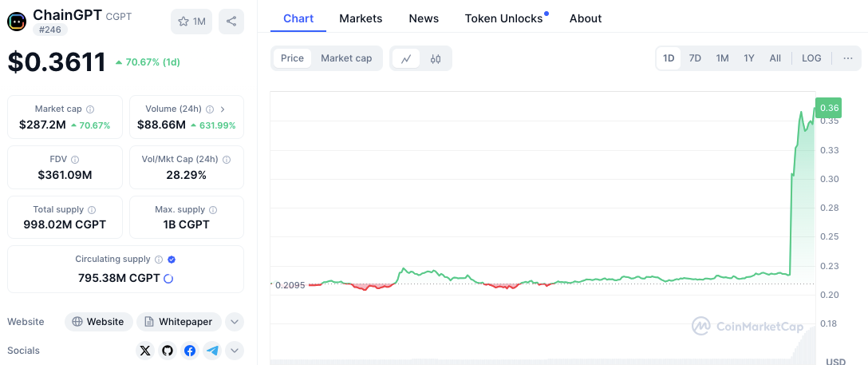868x365 pixels.
Task: Open ChainGPT's Facebook page
Action: click(x=190, y=351)
